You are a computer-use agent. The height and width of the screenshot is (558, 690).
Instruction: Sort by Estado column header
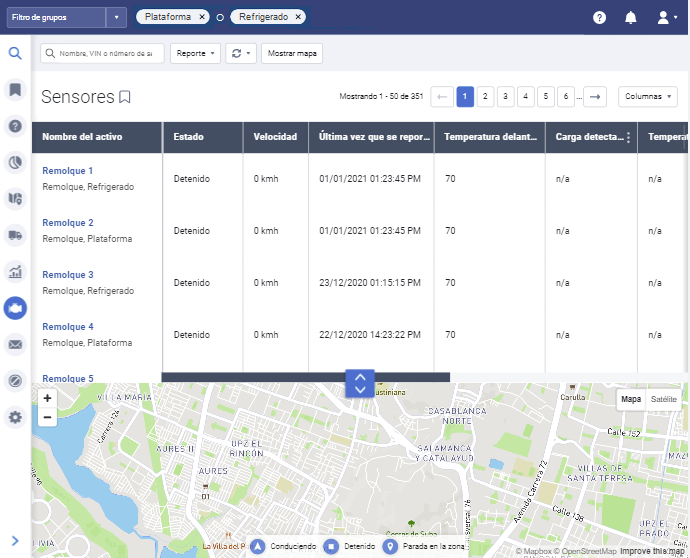pos(203,137)
